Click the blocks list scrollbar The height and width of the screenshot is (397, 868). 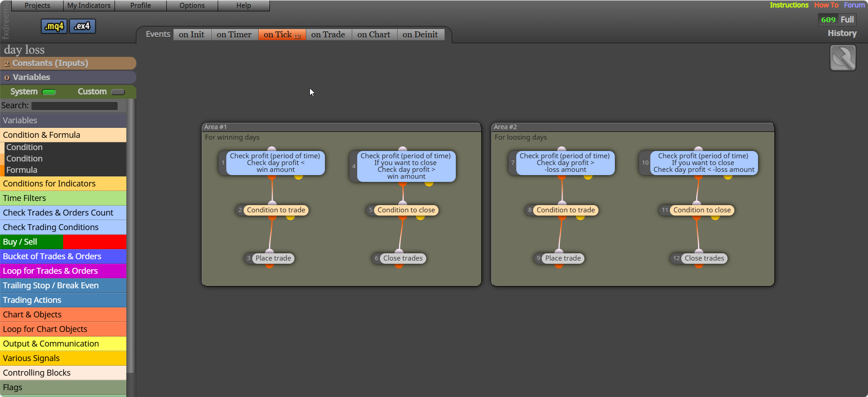[131, 236]
